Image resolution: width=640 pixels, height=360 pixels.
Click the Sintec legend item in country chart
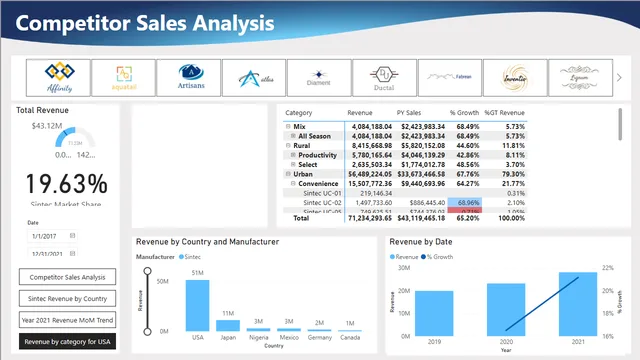[x=190, y=257]
